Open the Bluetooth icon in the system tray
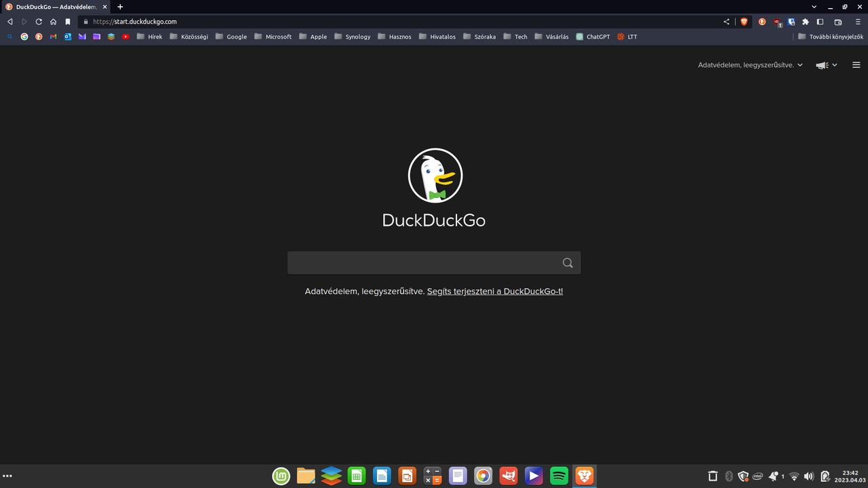Viewport: 868px width, 488px height. [x=728, y=476]
